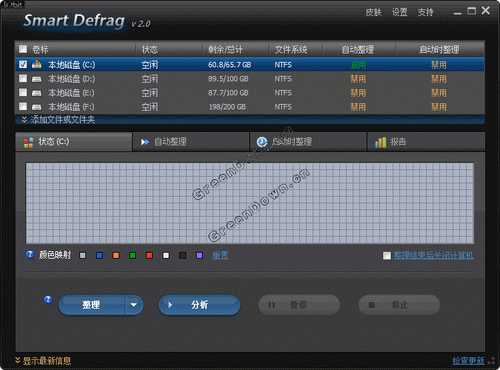
Task: Click the double-arrow icon on 自动整理 tab
Action: tap(145, 142)
